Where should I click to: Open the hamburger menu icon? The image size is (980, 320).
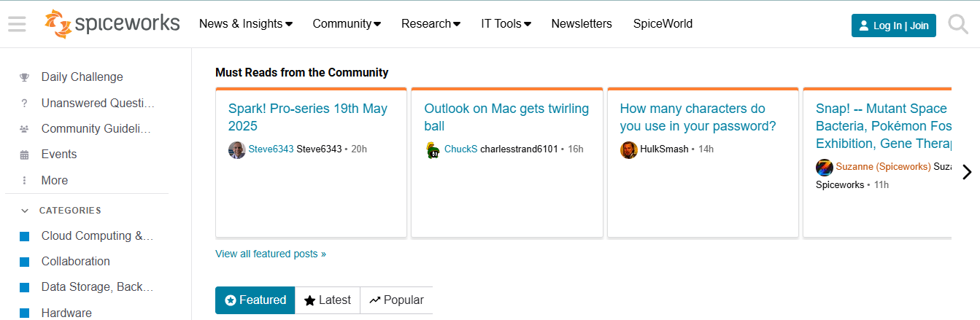point(17,24)
